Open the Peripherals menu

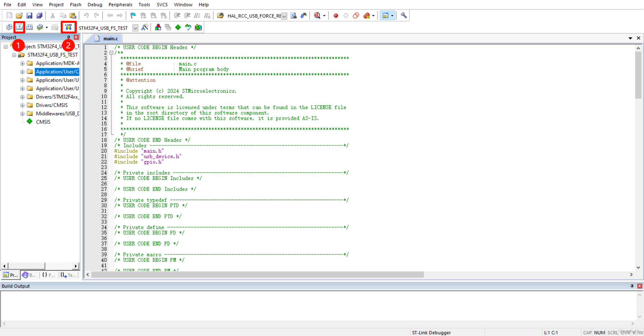120,5
